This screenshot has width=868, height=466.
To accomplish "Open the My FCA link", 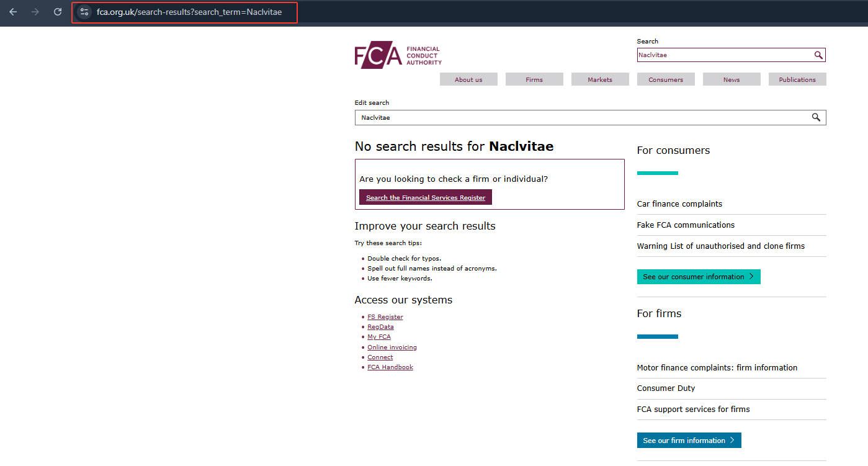I will pos(379,337).
